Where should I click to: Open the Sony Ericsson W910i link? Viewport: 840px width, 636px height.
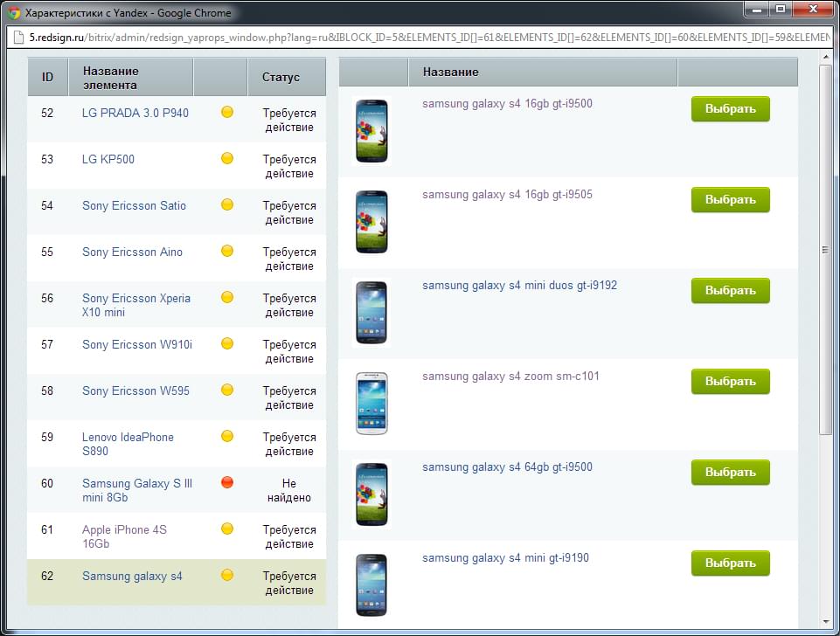pos(137,344)
